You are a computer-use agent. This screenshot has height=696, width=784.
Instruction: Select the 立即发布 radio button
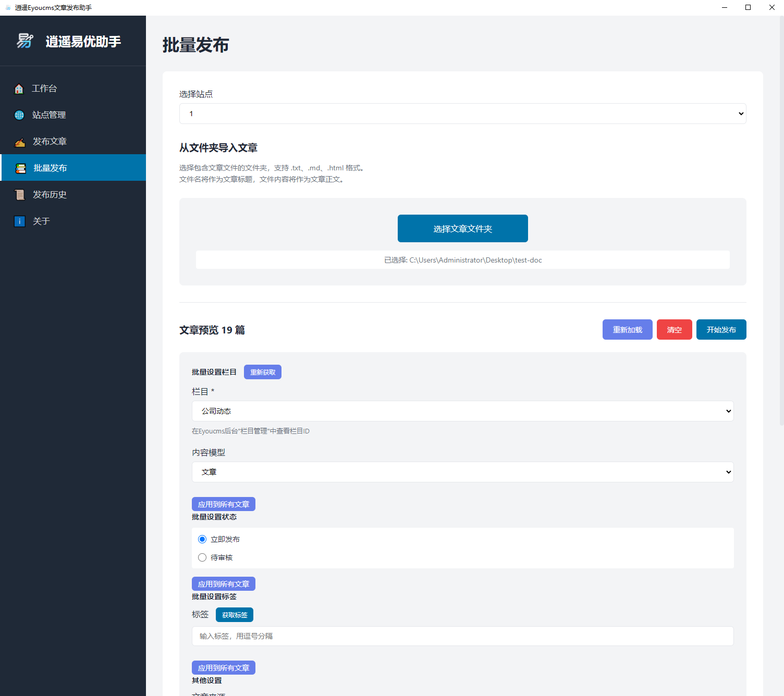pos(202,539)
